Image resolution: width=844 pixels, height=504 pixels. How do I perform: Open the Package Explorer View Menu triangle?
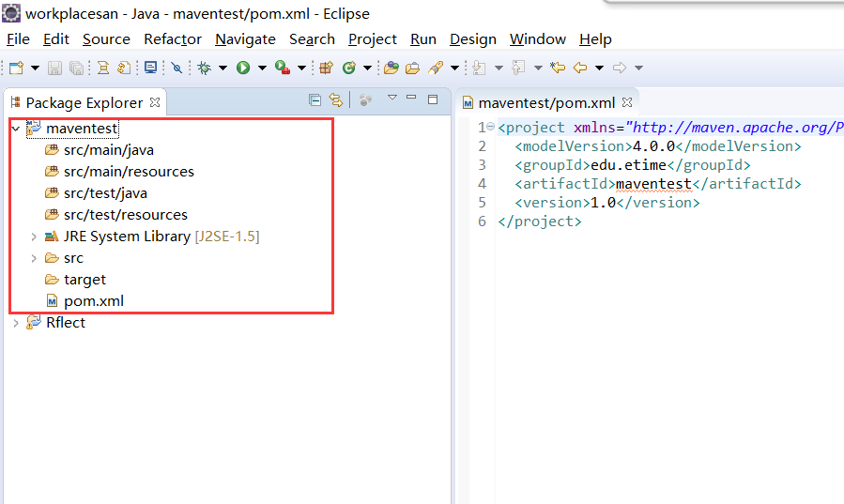click(x=391, y=98)
